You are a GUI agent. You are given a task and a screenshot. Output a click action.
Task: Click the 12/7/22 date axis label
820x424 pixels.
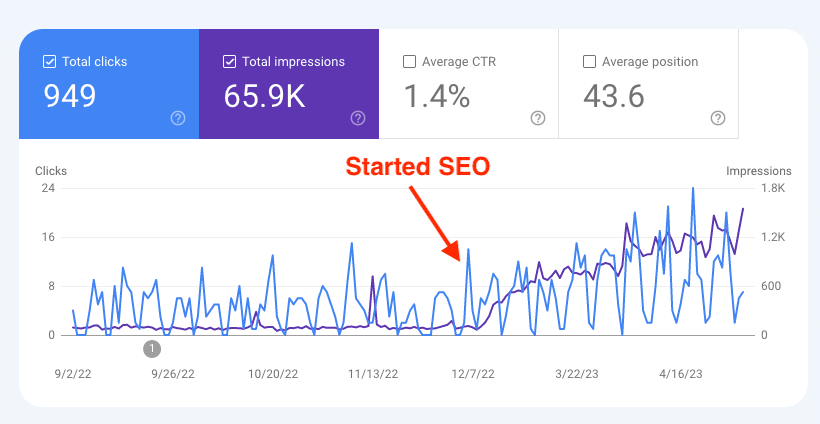point(473,374)
